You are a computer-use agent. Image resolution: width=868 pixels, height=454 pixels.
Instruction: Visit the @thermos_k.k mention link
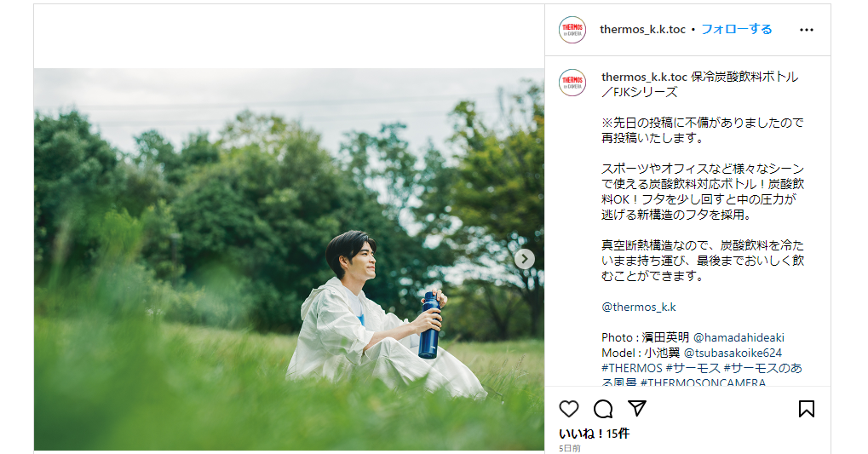click(639, 307)
